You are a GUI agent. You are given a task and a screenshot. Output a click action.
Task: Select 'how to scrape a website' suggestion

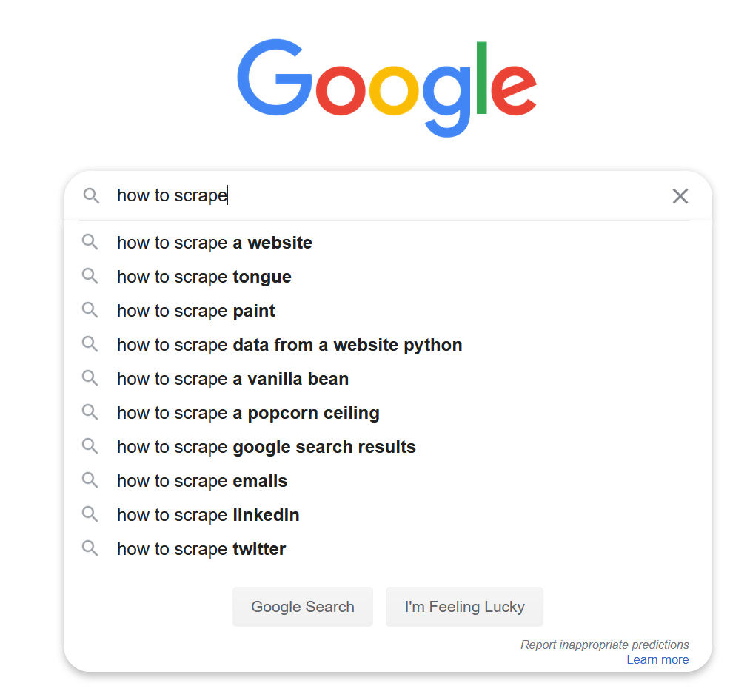tap(215, 243)
